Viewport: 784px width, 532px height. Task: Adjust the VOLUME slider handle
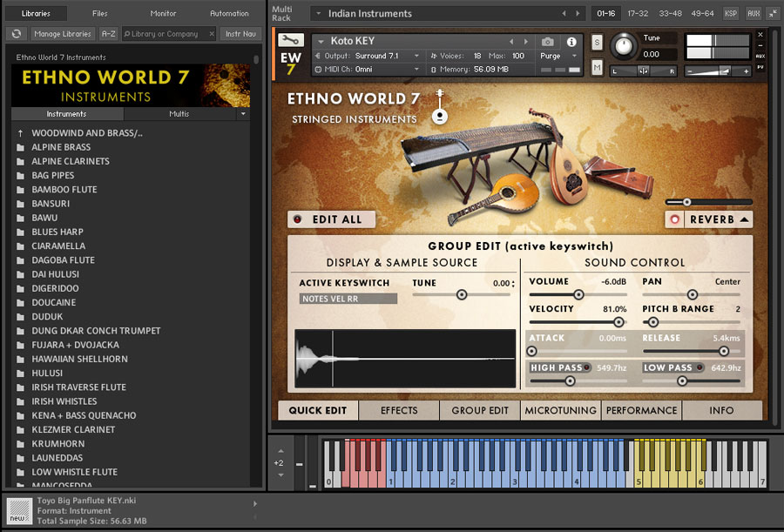578,294
